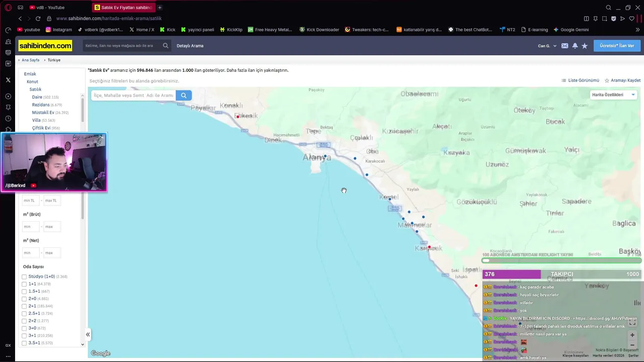
Task: Click the site lock icon in address bar
Action: point(49,19)
